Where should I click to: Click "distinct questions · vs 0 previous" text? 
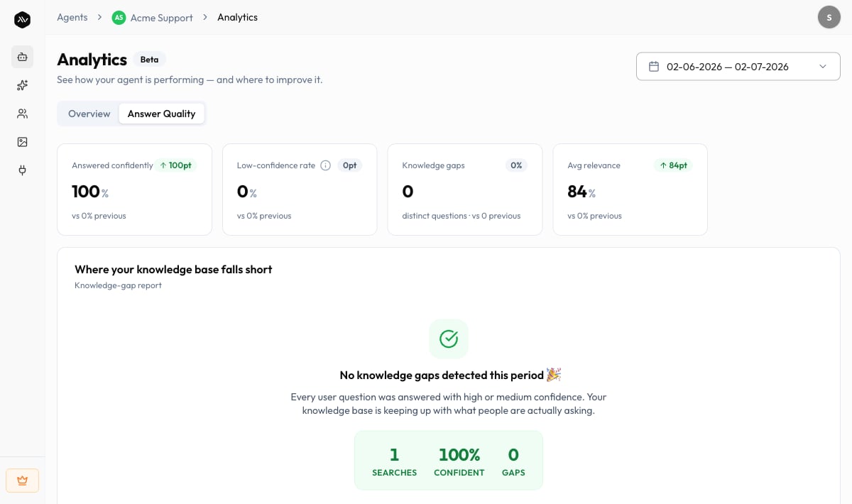pos(461,216)
